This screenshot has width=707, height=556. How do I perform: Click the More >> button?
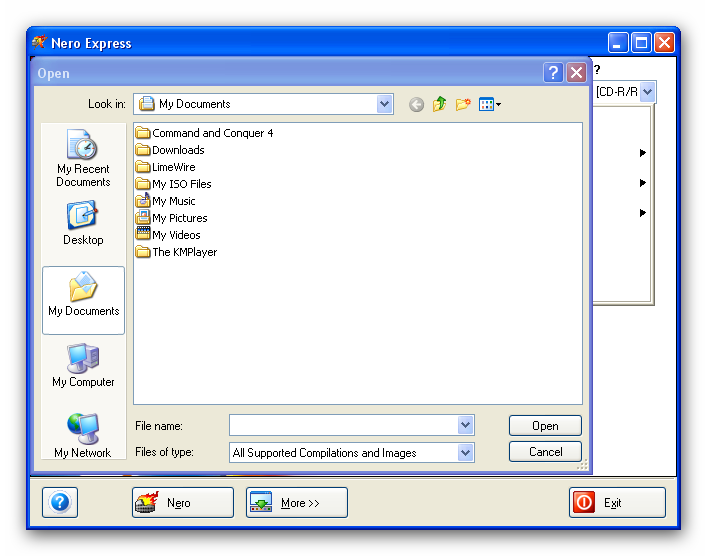click(297, 502)
